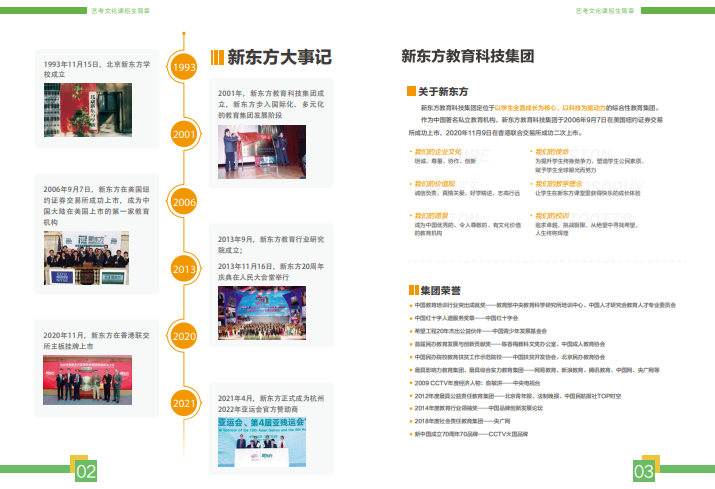Click the 2006 orange timeline marker
Screen dimensions: 715x489
click(x=184, y=202)
